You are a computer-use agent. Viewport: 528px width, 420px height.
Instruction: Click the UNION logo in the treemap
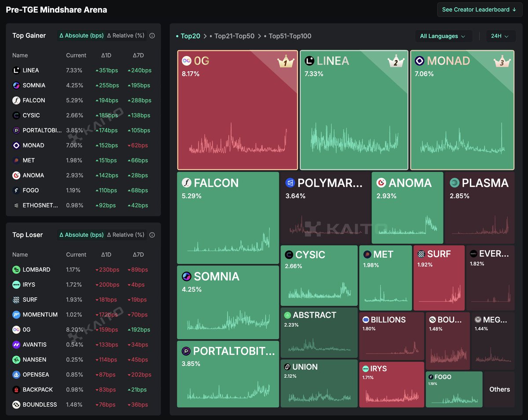click(287, 367)
